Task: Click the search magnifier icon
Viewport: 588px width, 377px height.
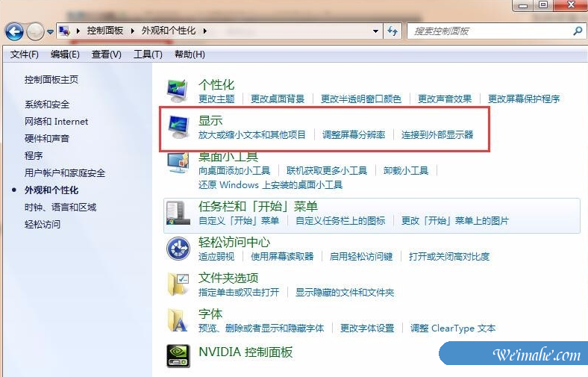Action: tap(578, 31)
